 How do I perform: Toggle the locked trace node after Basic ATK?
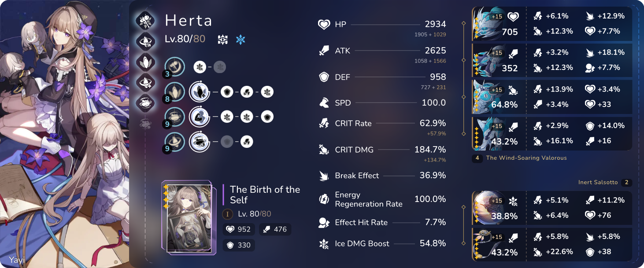pos(219,67)
